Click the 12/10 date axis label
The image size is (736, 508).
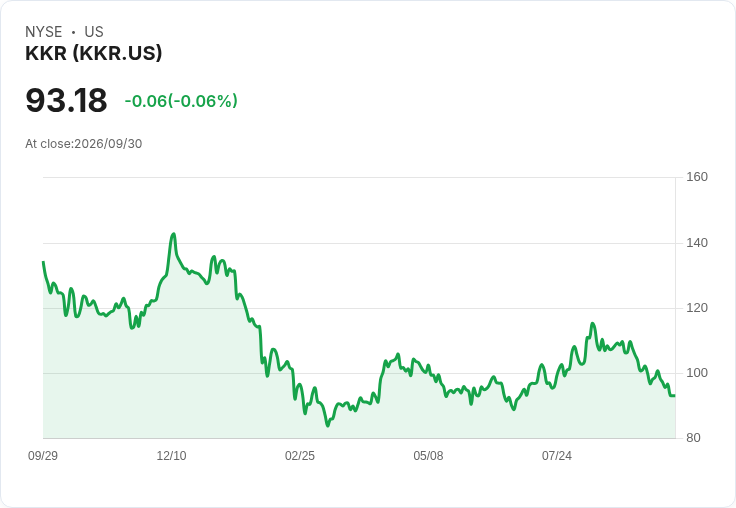[x=171, y=455]
